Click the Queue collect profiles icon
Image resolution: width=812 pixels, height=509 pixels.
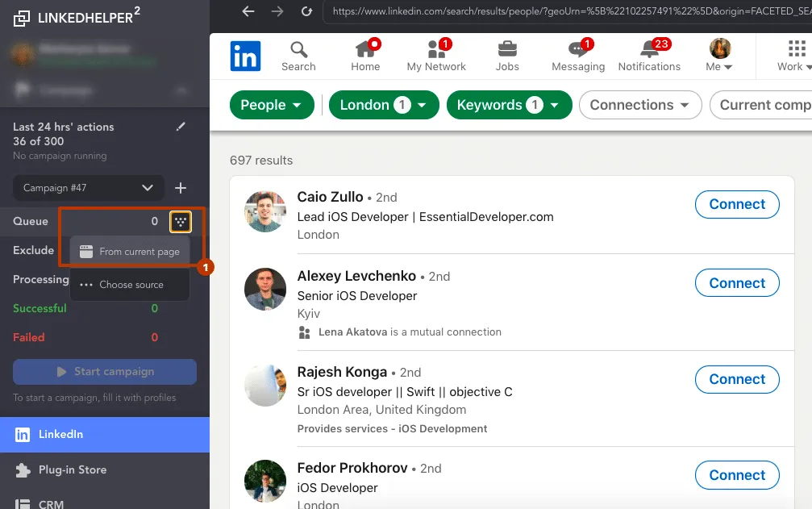click(181, 222)
